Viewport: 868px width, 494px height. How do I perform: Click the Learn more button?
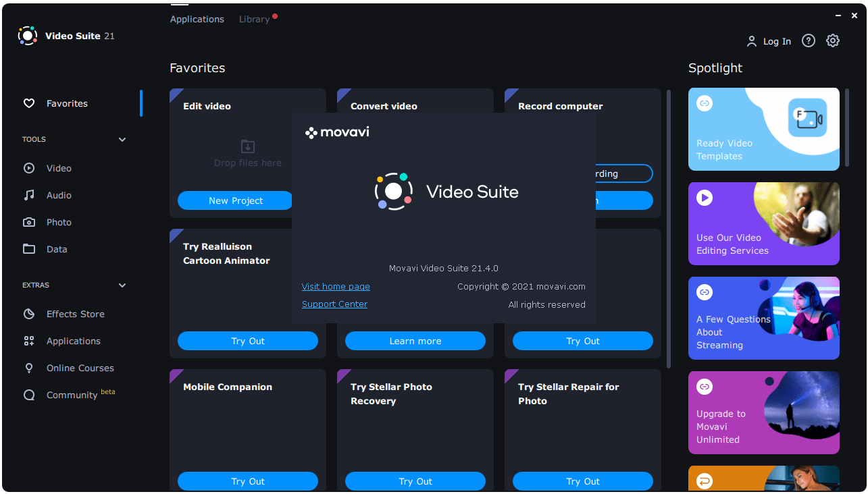[x=415, y=341]
